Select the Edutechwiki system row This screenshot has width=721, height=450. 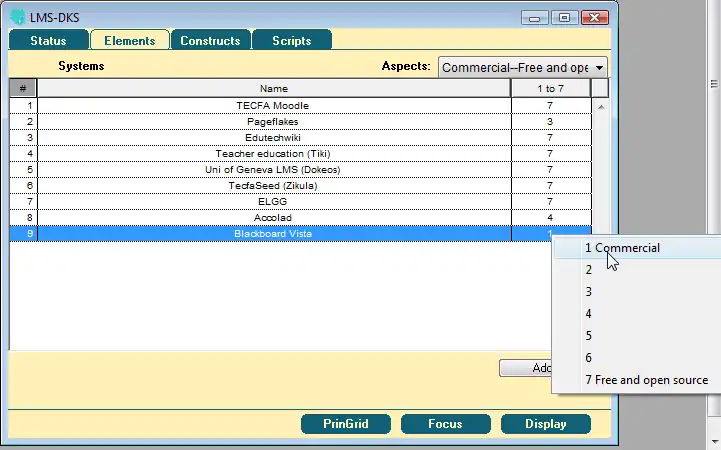(273, 137)
